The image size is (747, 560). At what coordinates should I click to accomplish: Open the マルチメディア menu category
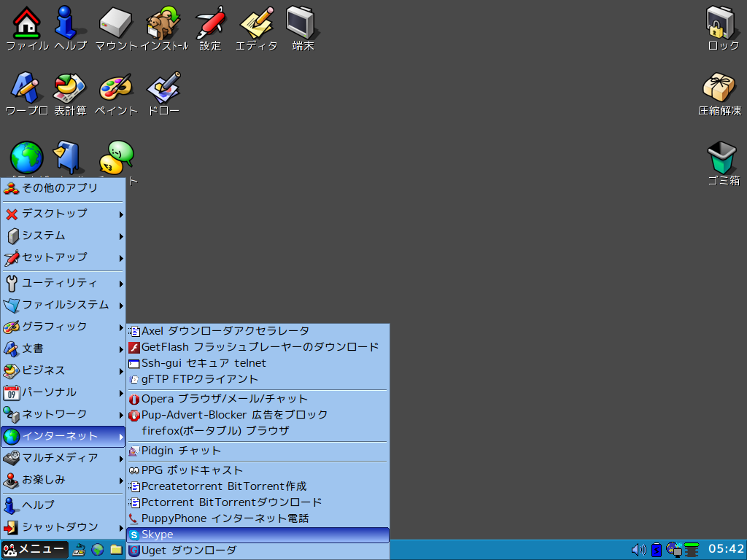[63, 459]
